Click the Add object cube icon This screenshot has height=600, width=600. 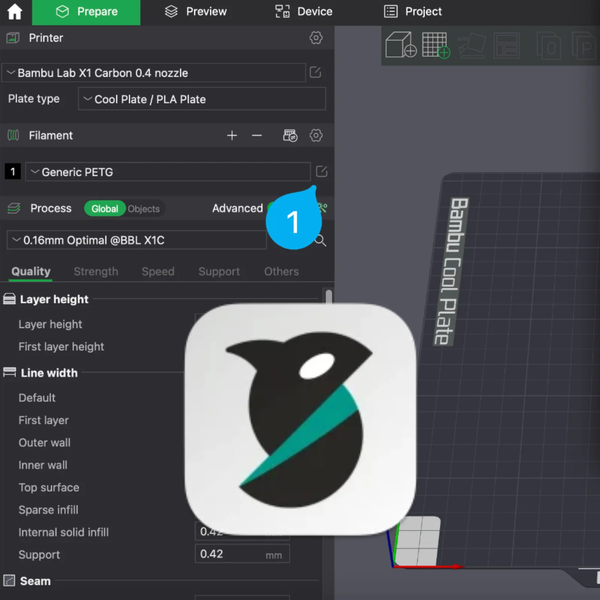coord(401,45)
